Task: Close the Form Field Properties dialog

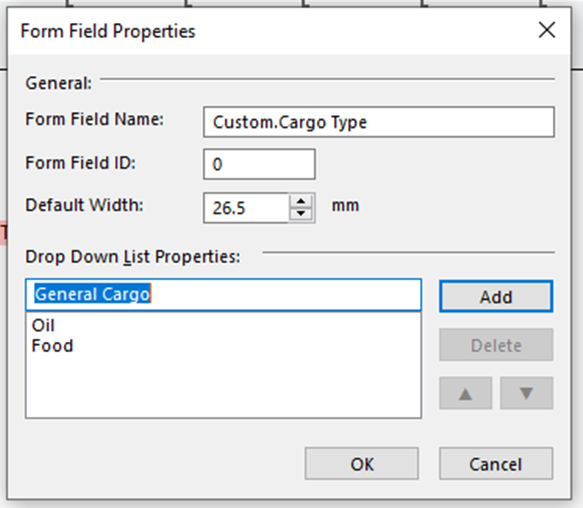Action: 547,30
